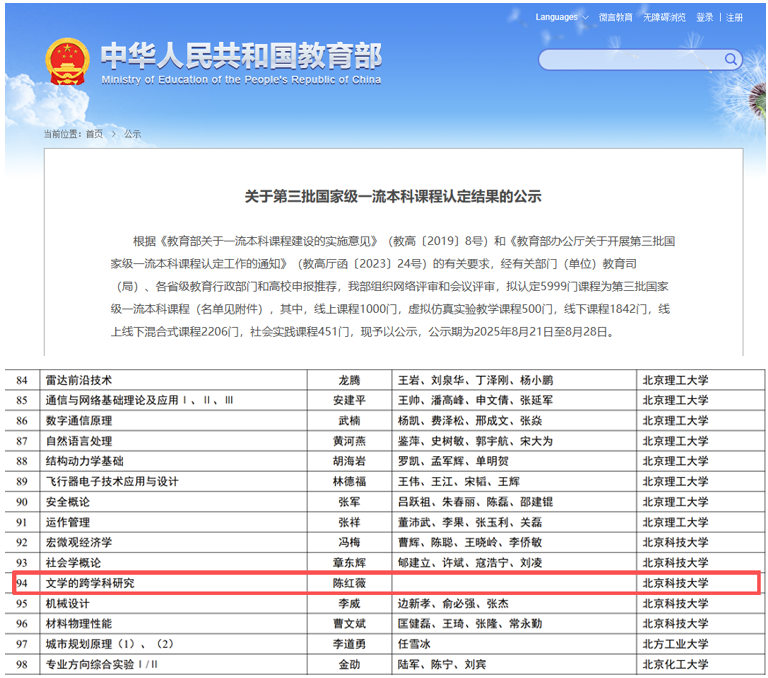
Task: Select team members 罗凯、孟军辉、单明贺
Action: click(453, 461)
